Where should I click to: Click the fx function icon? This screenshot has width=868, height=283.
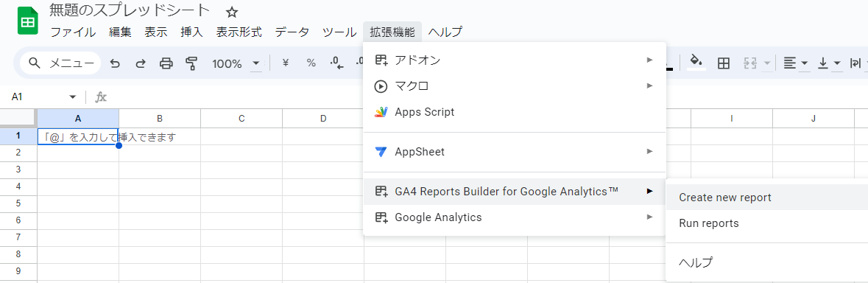point(101,97)
